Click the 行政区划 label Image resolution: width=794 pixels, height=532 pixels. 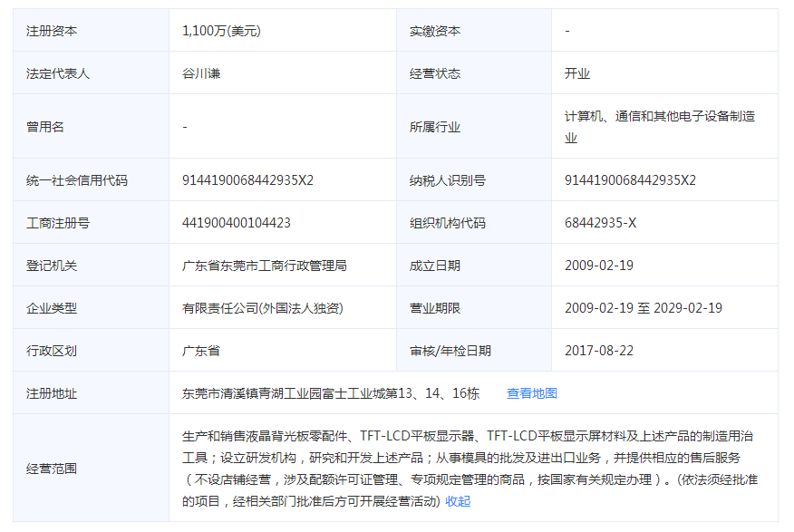point(51,350)
